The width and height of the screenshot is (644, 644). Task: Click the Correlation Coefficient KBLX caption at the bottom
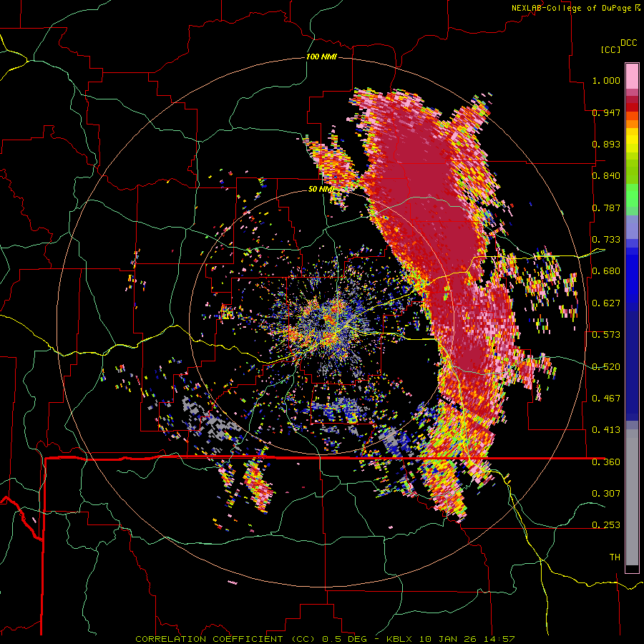click(325, 639)
